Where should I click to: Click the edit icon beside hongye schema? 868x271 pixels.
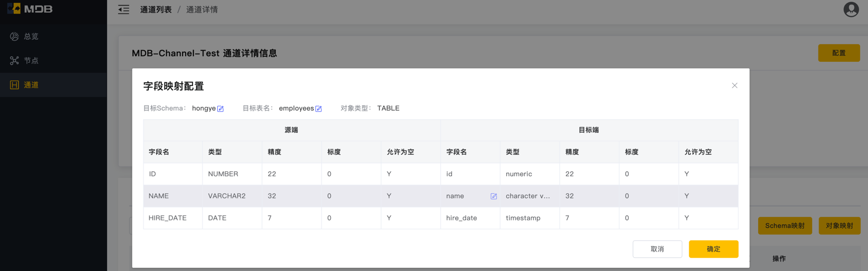pyautogui.click(x=221, y=109)
